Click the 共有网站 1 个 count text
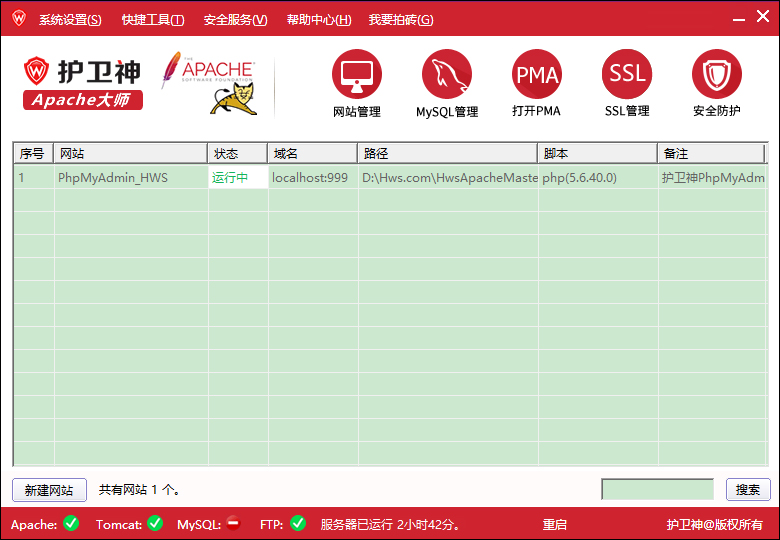This screenshot has width=780, height=540. [139, 490]
